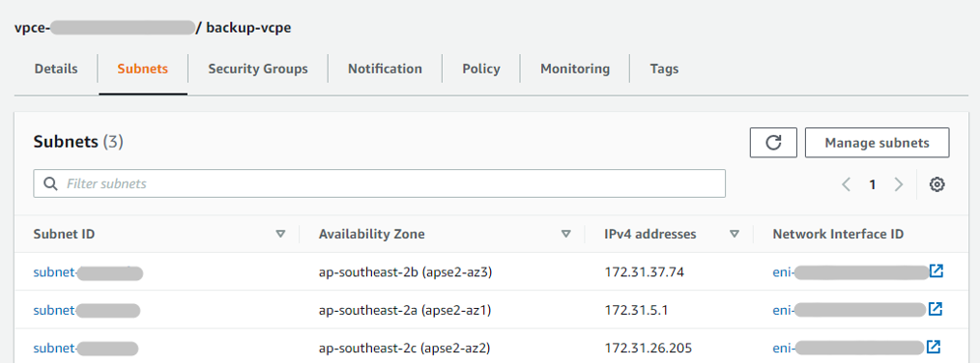
Task: Click the Manage subnets button
Action: (877, 143)
